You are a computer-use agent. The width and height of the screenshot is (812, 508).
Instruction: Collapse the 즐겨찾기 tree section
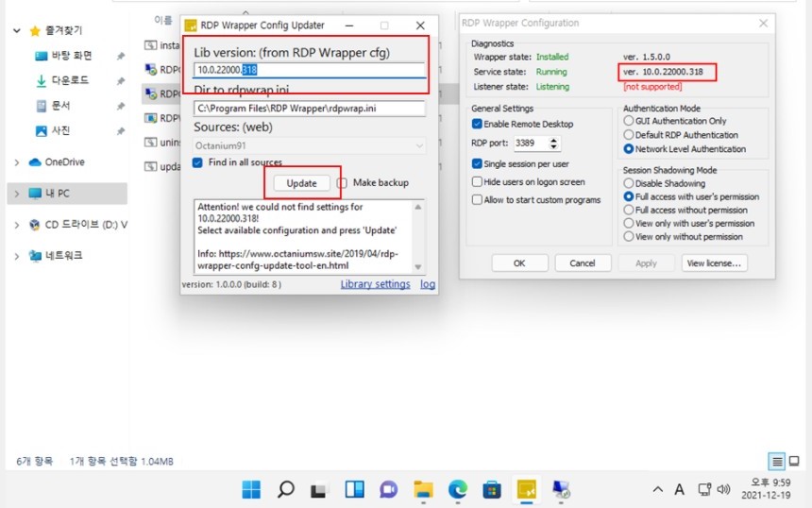click(x=17, y=31)
